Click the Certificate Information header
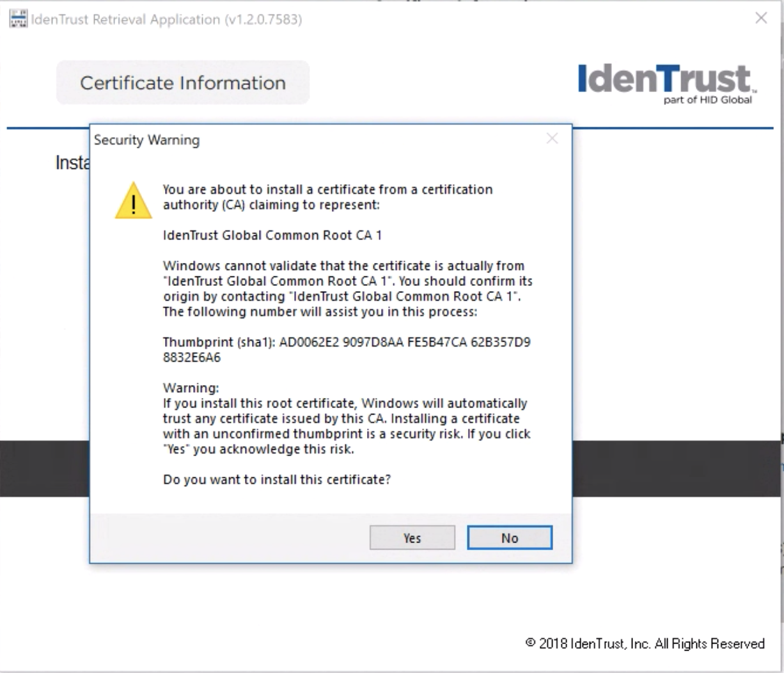Viewport: 784px width, 673px height. tap(183, 83)
